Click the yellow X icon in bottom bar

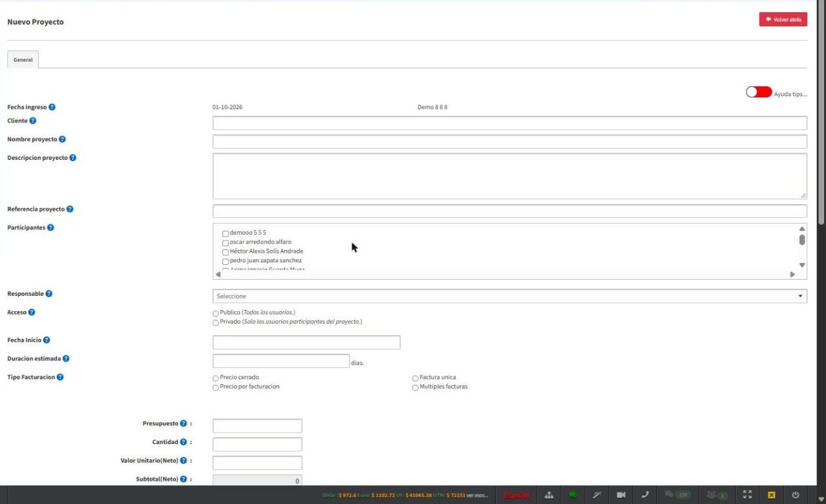(x=771, y=495)
